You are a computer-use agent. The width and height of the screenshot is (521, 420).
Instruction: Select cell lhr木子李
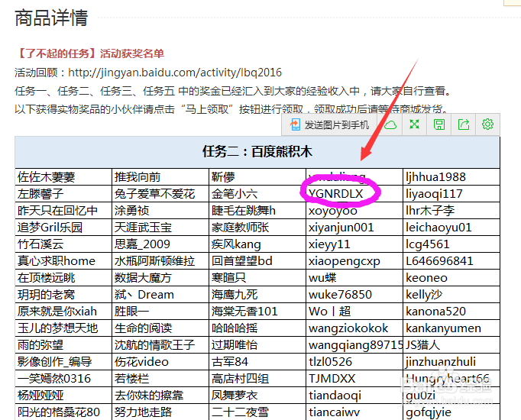(x=451, y=211)
